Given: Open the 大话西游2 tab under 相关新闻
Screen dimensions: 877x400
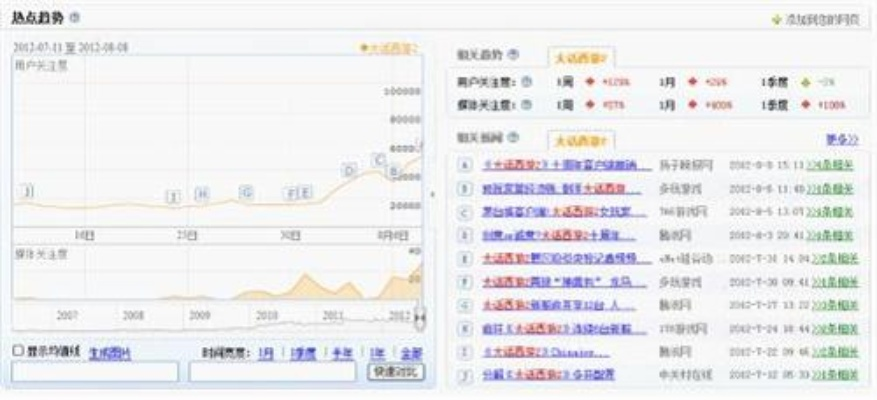Looking at the screenshot, I should (x=581, y=141).
